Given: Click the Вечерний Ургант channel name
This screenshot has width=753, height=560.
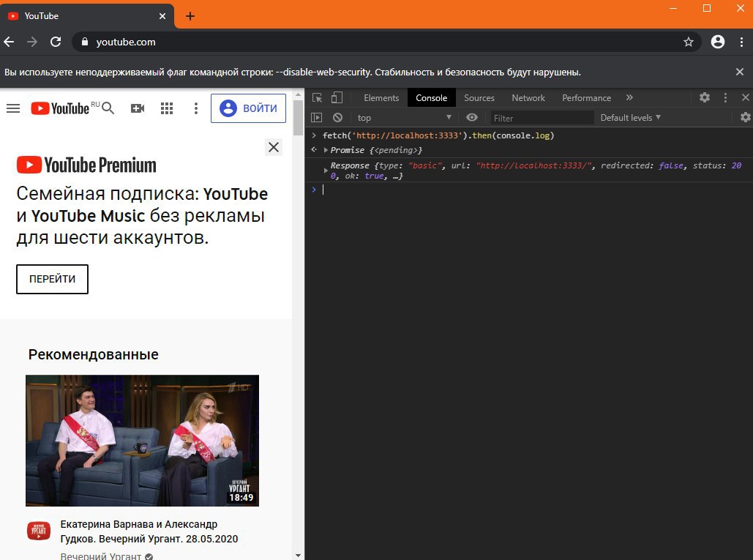Looking at the screenshot, I should tap(101, 556).
